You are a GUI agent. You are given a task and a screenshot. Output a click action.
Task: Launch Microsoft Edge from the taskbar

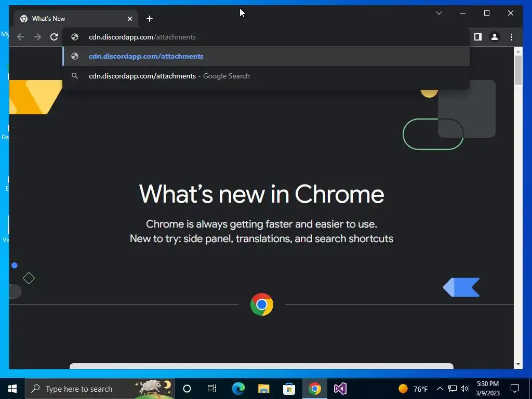[238, 389]
